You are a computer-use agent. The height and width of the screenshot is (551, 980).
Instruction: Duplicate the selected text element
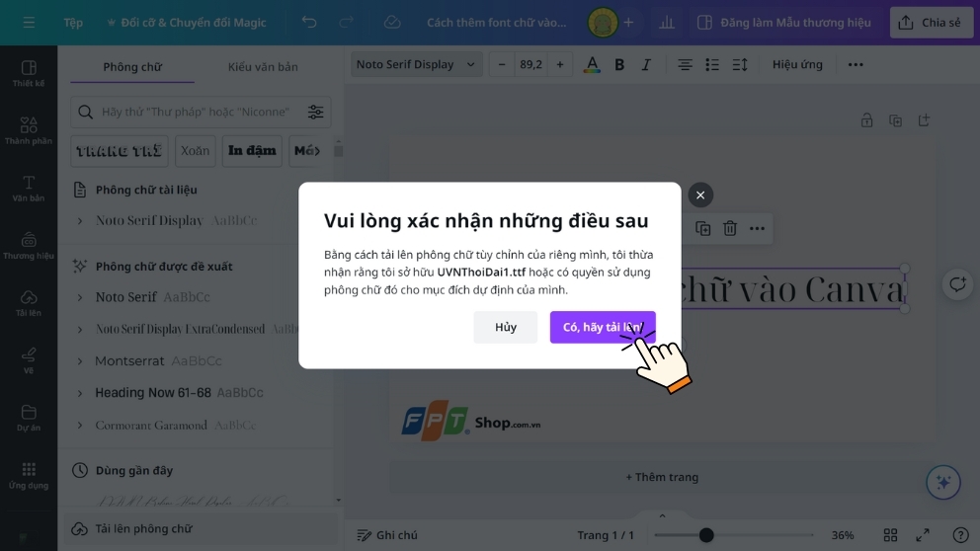click(x=703, y=229)
